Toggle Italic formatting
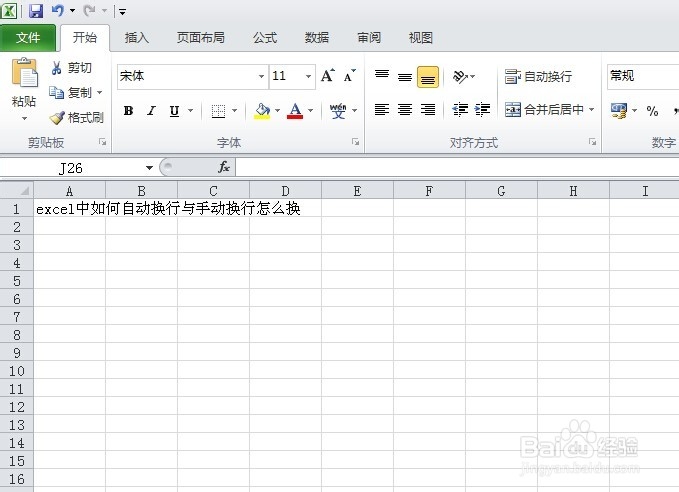This screenshot has height=492, width=679. (x=151, y=111)
